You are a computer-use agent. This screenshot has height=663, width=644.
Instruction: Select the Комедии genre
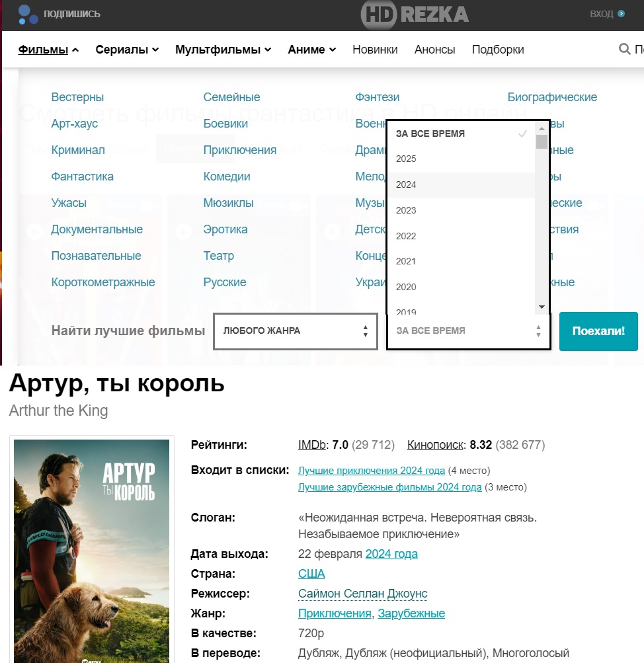pyautogui.click(x=227, y=176)
